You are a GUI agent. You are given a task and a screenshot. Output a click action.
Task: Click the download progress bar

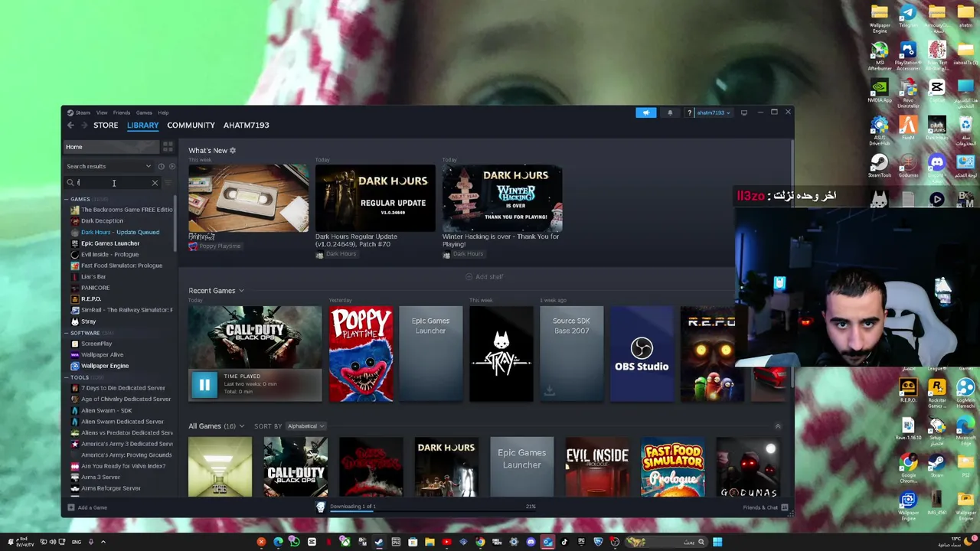pos(433,510)
